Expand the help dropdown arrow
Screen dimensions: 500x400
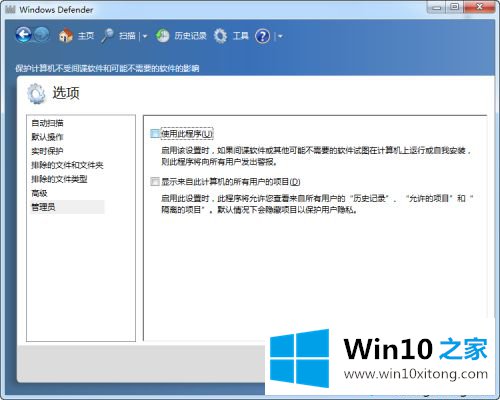coord(280,36)
